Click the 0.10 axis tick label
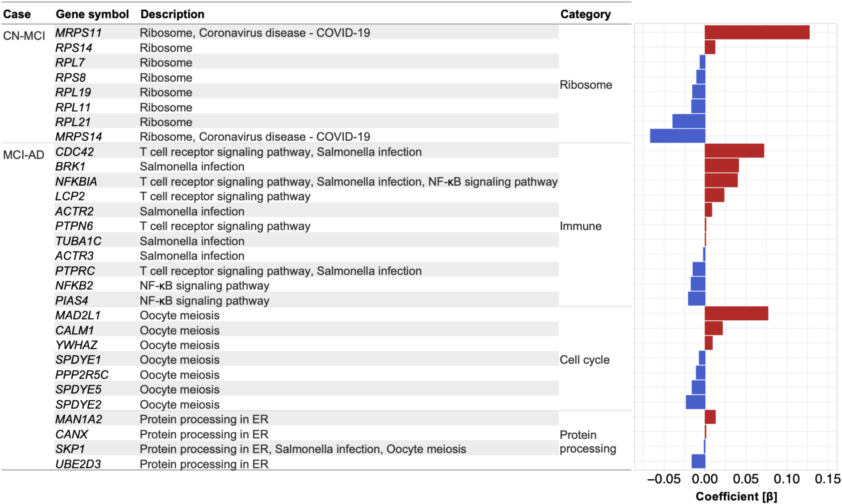The height and width of the screenshot is (504, 842). [x=787, y=479]
